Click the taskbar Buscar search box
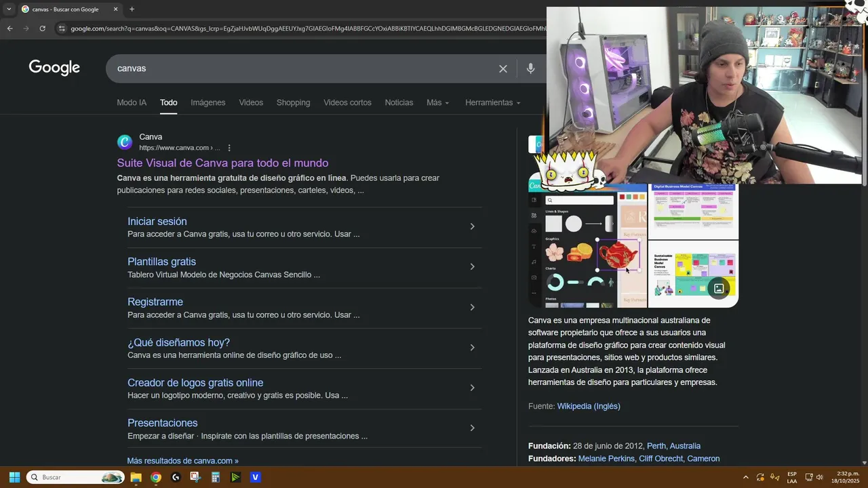The width and height of the screenshot is (868, 488). coord(76,477)
